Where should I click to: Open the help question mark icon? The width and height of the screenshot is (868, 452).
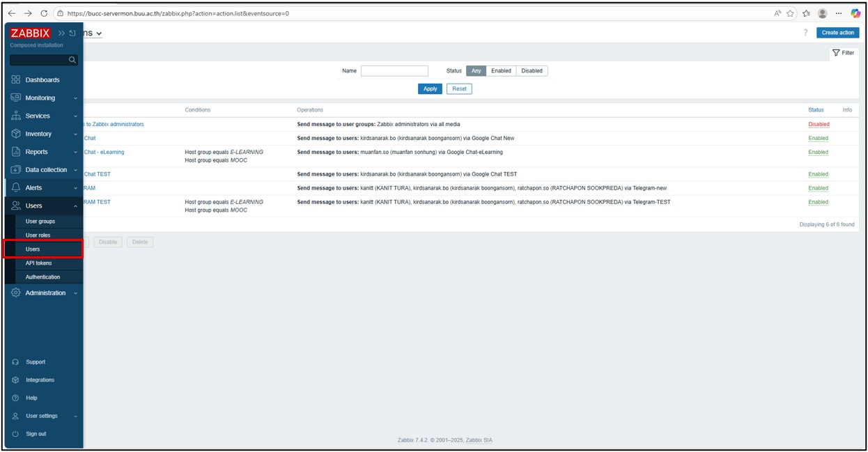(x=805, y=33)
